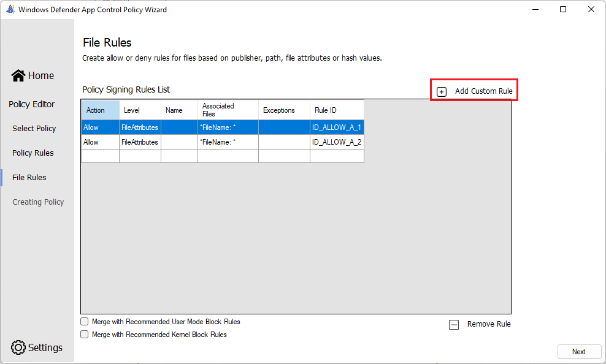This screenshot has height=364, width=606.
Task: Select the ID_ALLOW_A_1 rule cell
Action: [337, 127]
